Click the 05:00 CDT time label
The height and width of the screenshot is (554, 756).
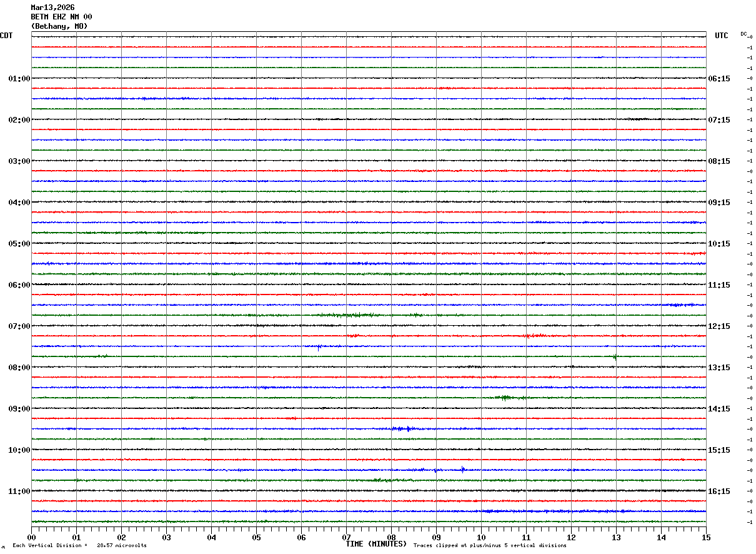pyautogui.click(x=19, y=244)
